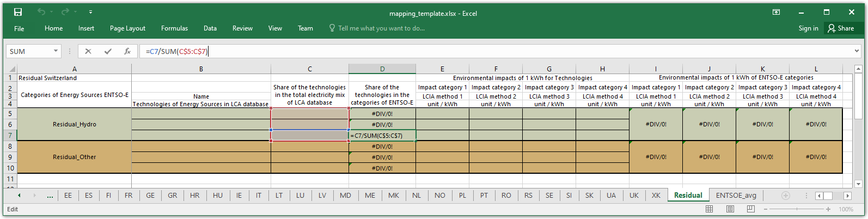Screen dimensions: 868x219
Task: Click the Select All corner button
Action: click(x=10, y=69)
